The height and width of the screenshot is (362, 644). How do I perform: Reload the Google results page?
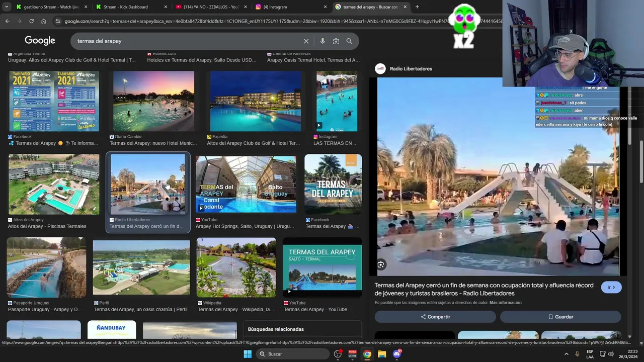pos(31,21)
